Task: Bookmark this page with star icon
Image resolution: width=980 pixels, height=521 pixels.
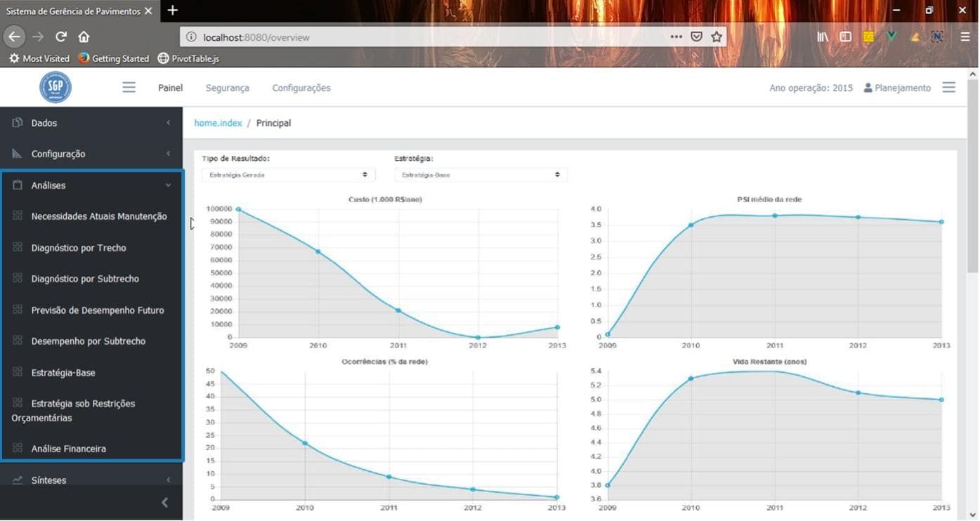Action: [717, 37]
